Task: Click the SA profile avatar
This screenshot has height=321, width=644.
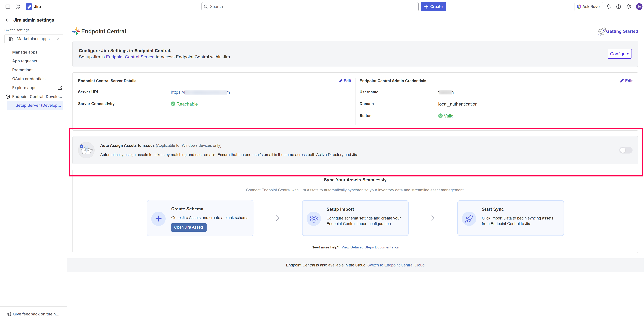Action: click(x=639, y=7)
